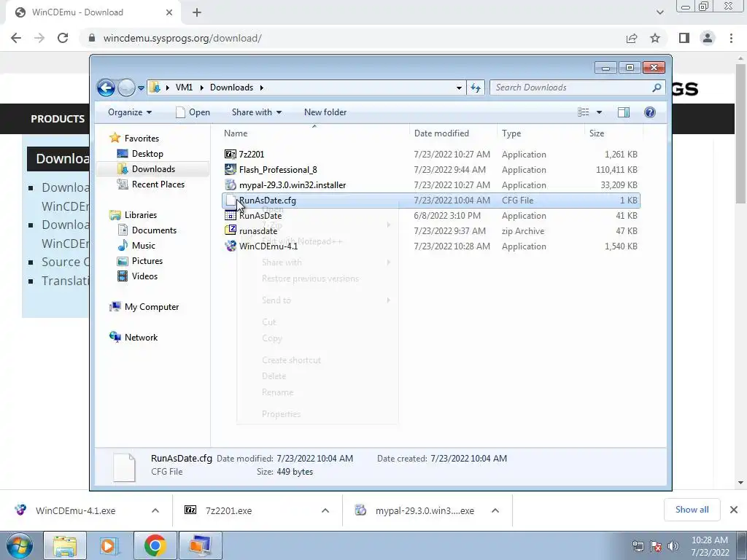Open Chrome profile icon

[x=708, y=38]
